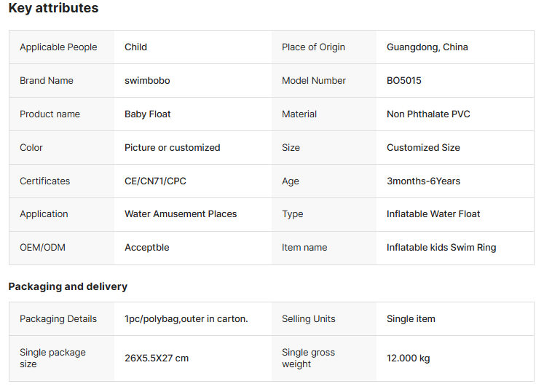
Task: Select the Inflatable Water Float type value
Action: pyautogui.click(x=433, y=214)
